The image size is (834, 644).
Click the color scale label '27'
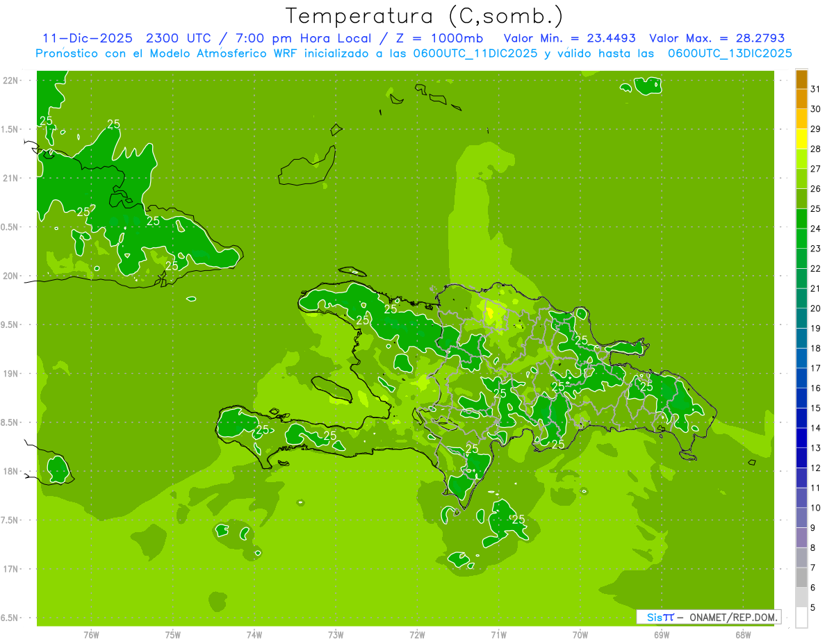pos(815,169)
